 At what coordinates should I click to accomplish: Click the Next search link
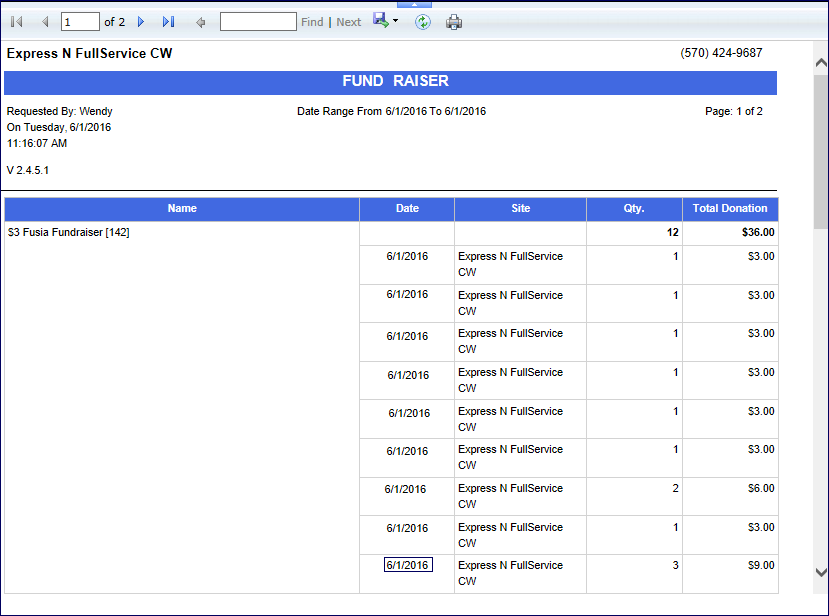click(349, 22)
